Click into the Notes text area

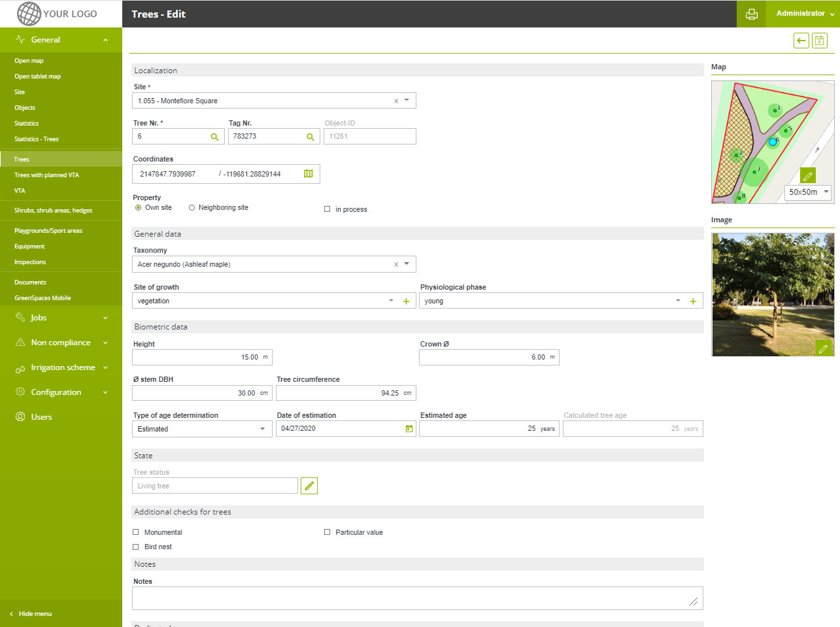[x=416, y=598]
